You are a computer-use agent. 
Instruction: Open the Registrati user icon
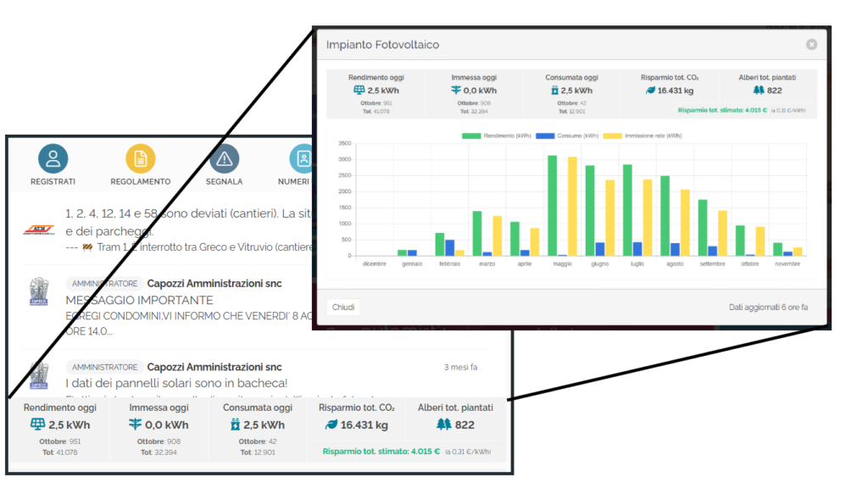tap(53, 158)
